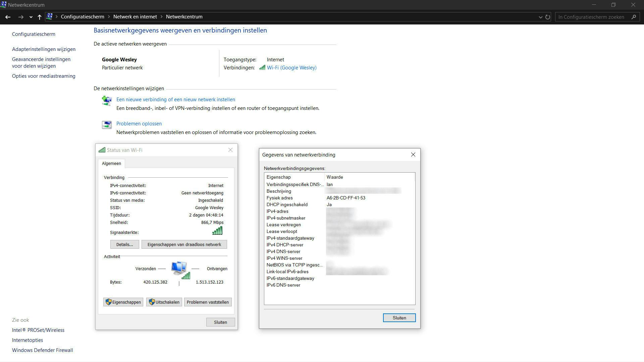Viewport: 644px width, 362px height.
Task: Click the magnifier search icon
Action: tap(634, 17)
